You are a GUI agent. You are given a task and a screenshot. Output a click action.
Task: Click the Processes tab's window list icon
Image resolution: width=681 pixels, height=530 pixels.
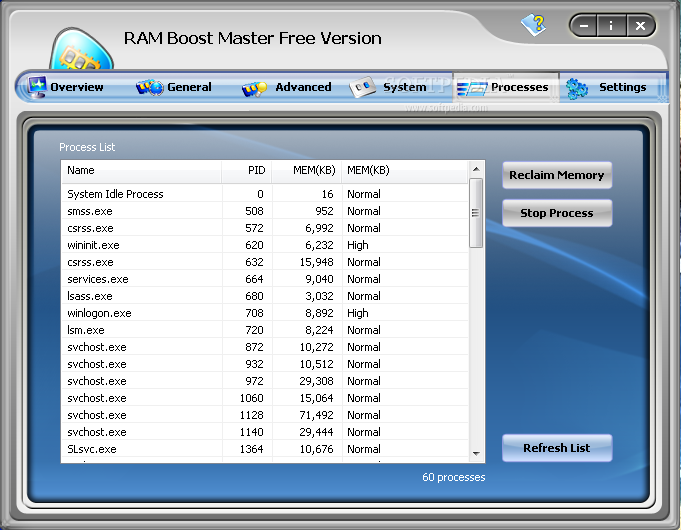[472, 88]
